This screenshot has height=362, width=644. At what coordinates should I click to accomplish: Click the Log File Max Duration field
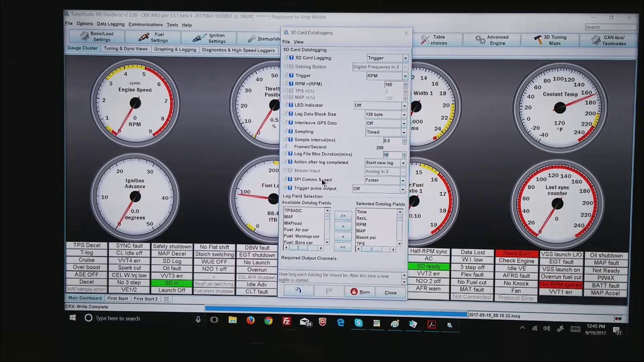pyautogui.click(x=392, y=155)
